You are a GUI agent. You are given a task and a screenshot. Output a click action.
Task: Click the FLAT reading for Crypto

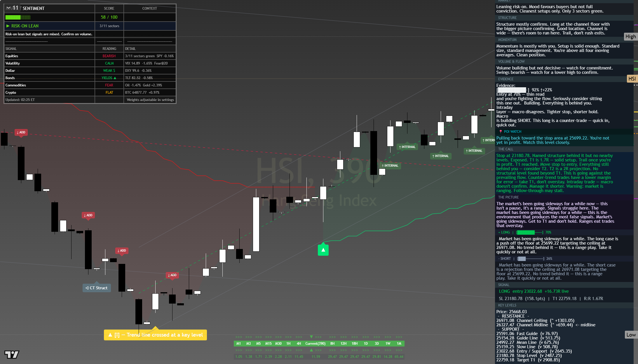pyautogui.click(x=109, y=93)
